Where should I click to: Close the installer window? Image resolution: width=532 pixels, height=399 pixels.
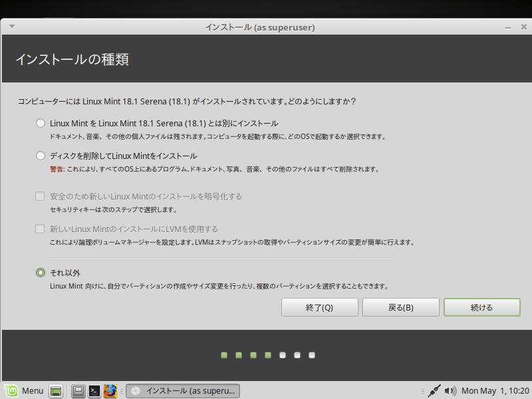pos(524,27)
